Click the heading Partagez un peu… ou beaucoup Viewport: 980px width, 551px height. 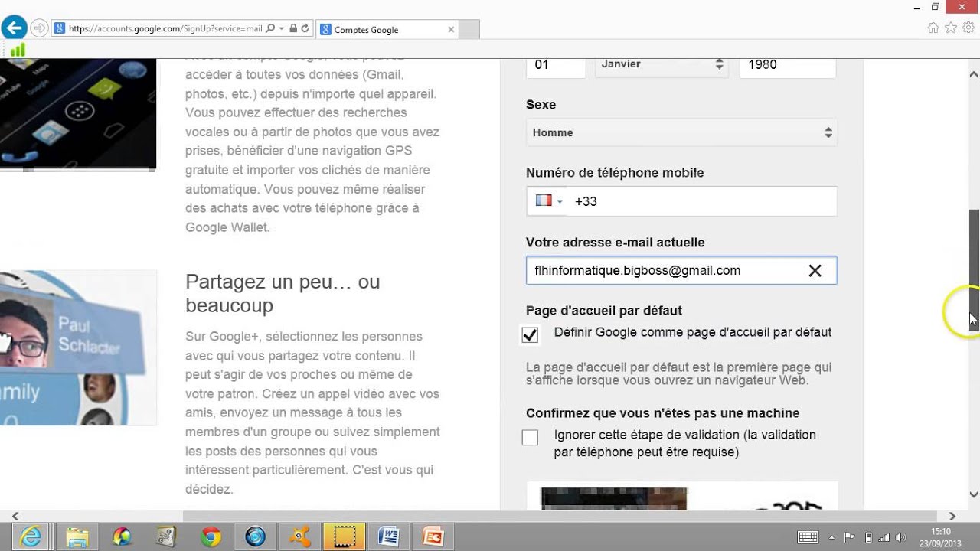click(283, 293)
